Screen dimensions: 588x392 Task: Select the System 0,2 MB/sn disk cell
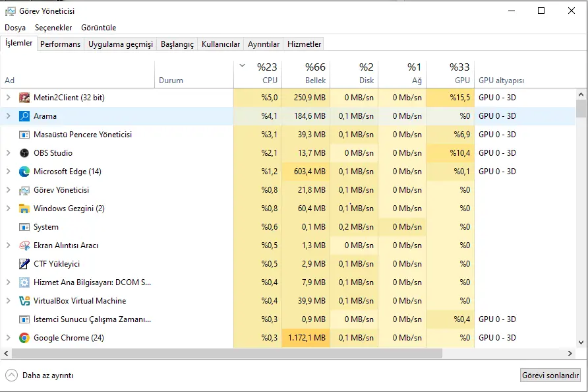pyautogui.click(x=353, y=227)
